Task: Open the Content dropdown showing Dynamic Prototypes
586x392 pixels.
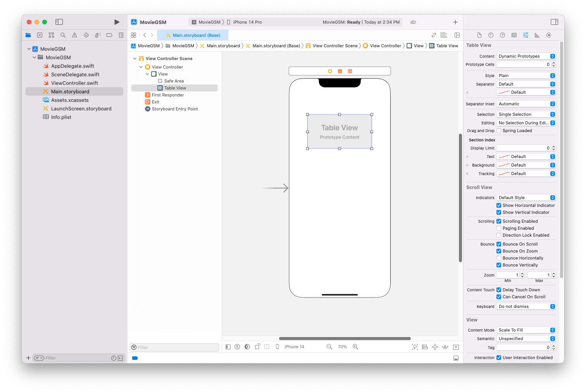Action: click(x=526, y=56)
